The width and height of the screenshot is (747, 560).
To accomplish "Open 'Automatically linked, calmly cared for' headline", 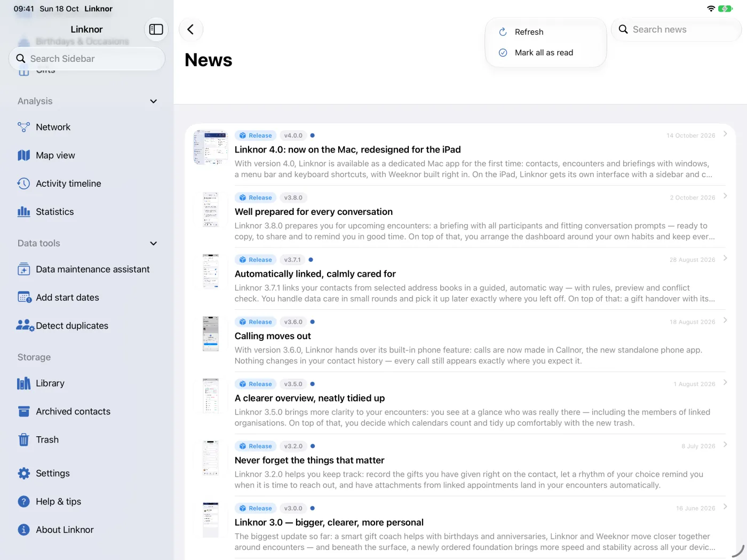I will click(x=315, y=274).
